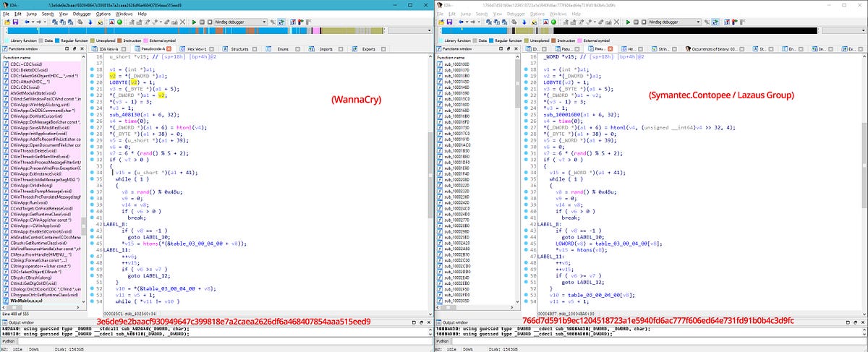Open Windbg debugger dropdown in left IDA

pos(241,22)
